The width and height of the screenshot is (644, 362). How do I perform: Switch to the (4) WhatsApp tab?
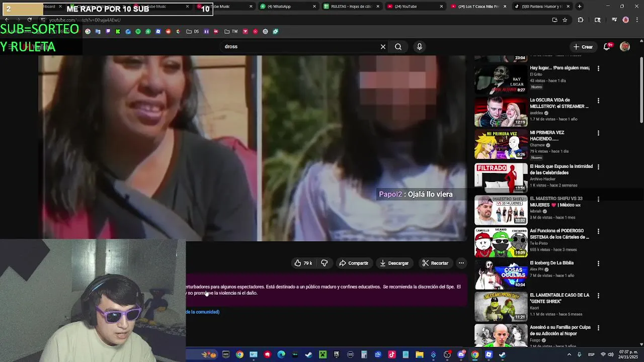pyautogui.click(x=284, y=7)
